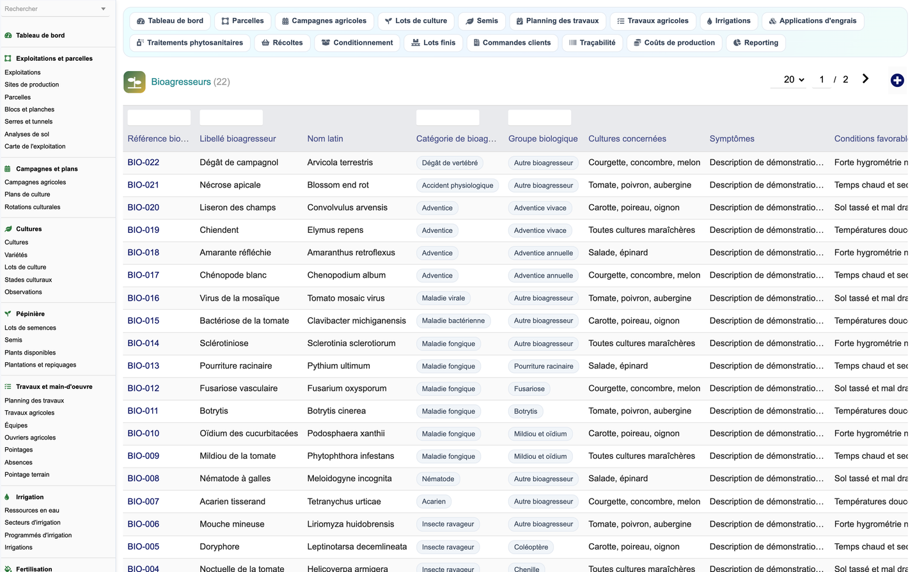Open Blocs et planches in sidebar
Viewport: 924px width, 572px height.
point(29,109)
